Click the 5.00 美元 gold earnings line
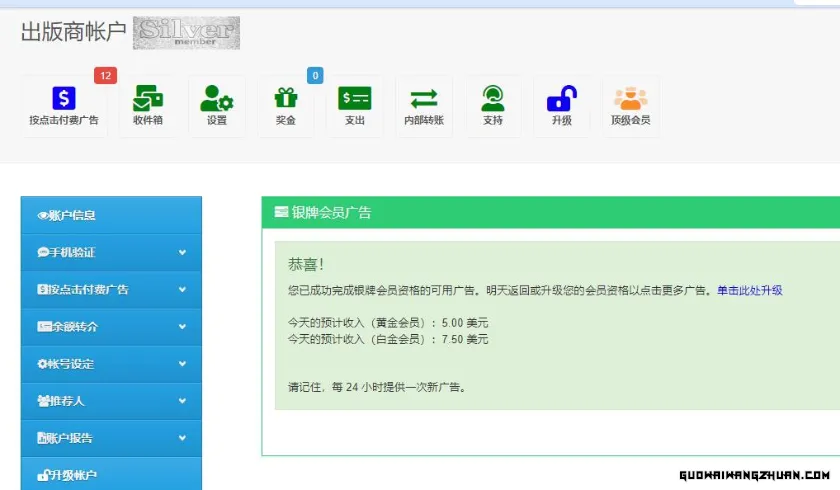This screenshot has height=490, width=840. (x=388, y=323)
